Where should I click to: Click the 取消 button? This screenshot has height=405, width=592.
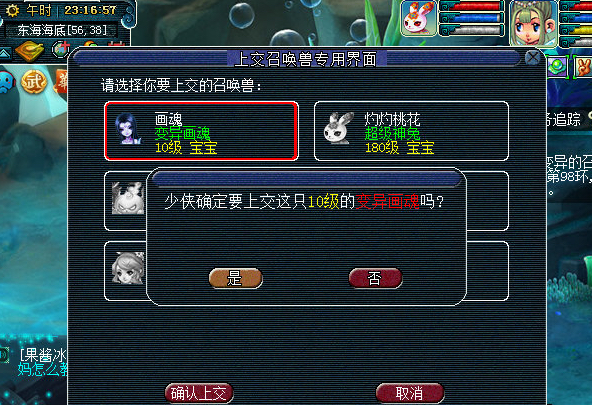point(410,393)
